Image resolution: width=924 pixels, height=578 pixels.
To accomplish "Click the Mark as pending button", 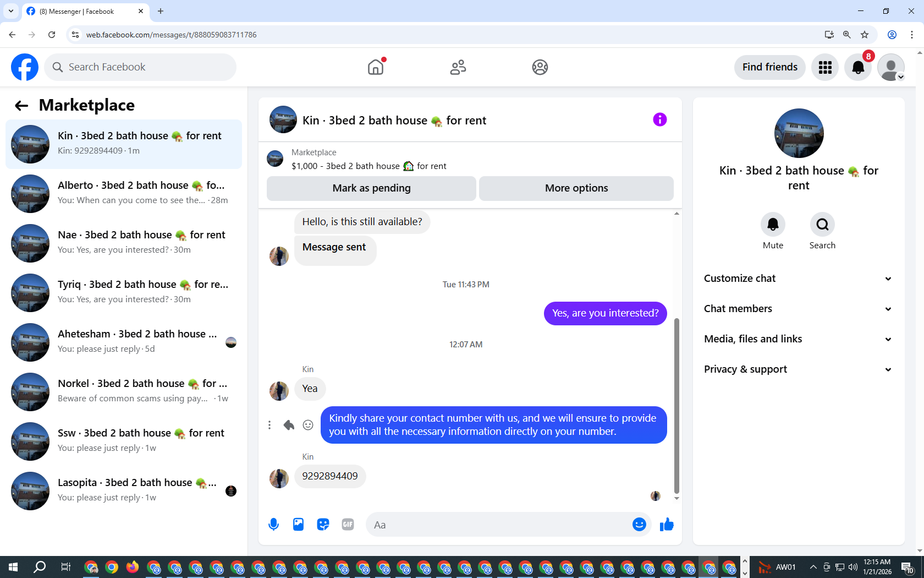I will click(x=371, y=188).
